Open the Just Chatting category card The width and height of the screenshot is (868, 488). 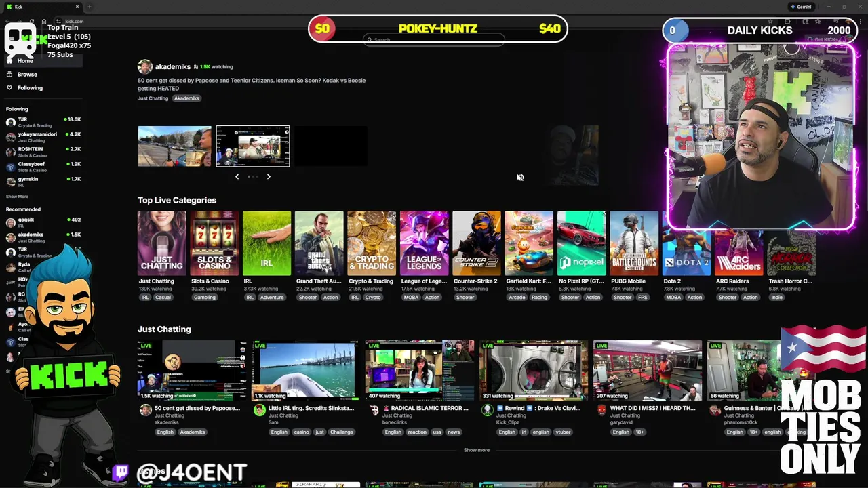click(161, 243)
